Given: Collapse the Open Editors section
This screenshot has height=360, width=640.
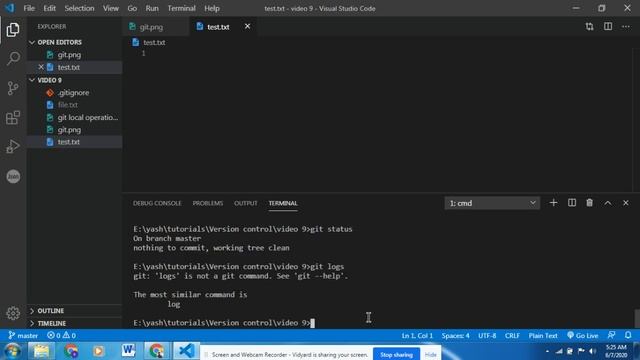Looking at the screenshot, I should pos(59,42).
